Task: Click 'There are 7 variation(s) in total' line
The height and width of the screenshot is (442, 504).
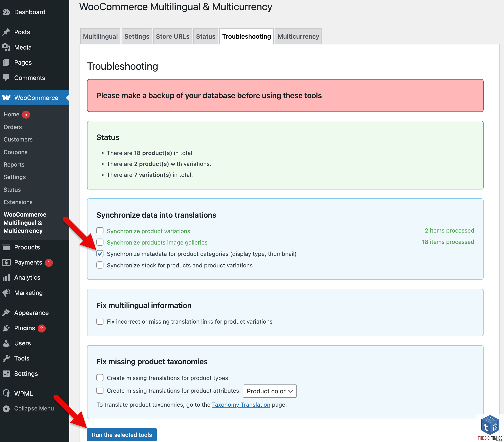Action: 150,175
